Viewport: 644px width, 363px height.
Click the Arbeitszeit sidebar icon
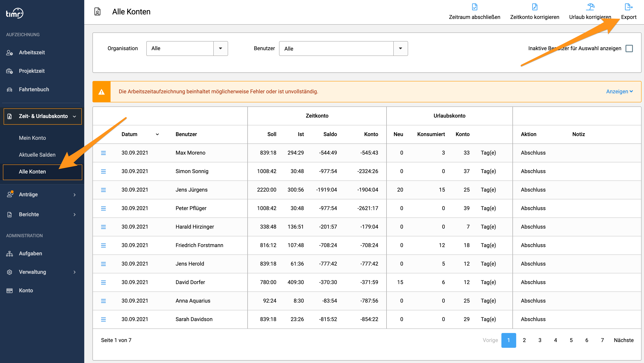[9, 53]
